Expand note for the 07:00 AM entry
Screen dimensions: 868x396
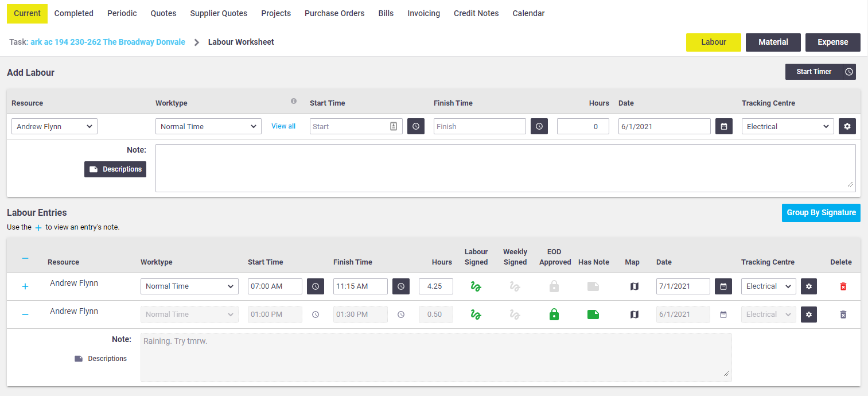[x=25, y=286]
